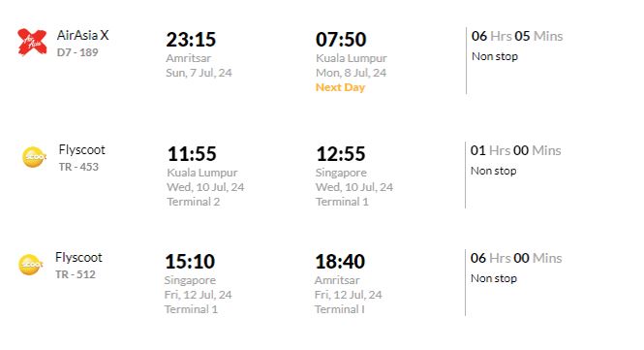Click the orange Next Day label
The width and height of the screenshot is (644, 350).
(x=340, y=87)
